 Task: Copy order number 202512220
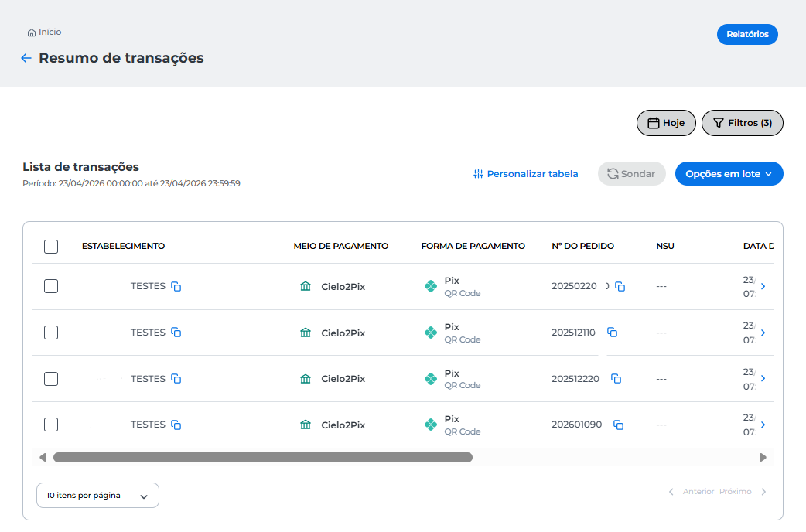tap(616, 379)
